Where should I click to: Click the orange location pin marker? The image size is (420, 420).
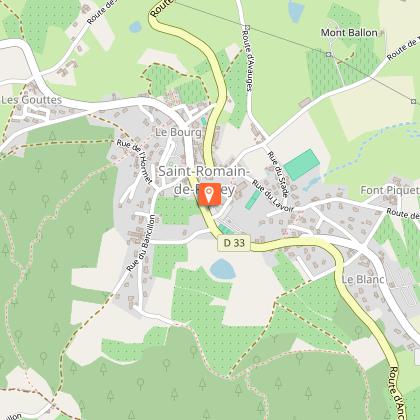pos(210,194)
